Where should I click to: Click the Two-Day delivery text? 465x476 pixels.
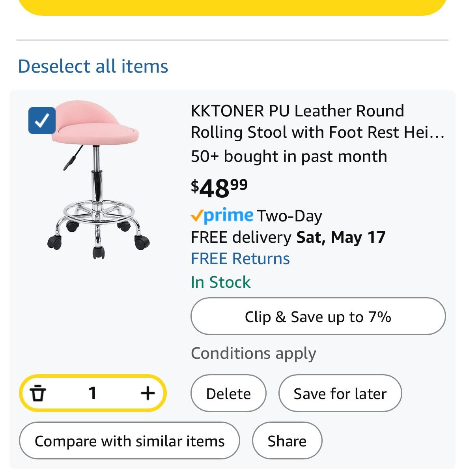coord(289,216)
